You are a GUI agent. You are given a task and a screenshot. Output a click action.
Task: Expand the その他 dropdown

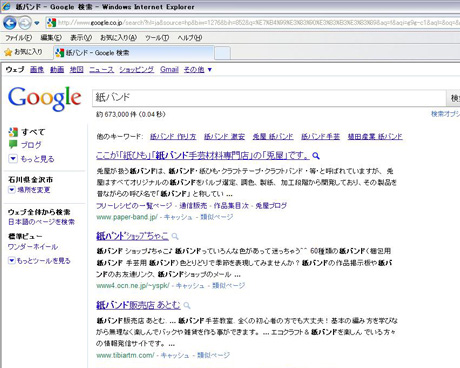198,69
